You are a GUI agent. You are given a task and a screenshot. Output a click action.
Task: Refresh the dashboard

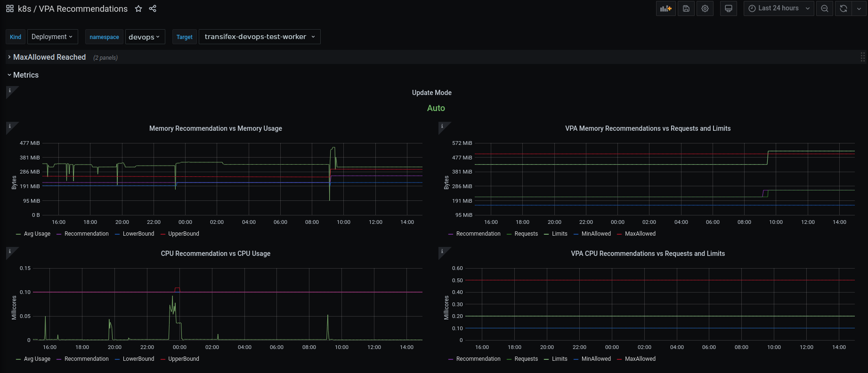click(844, 8)
